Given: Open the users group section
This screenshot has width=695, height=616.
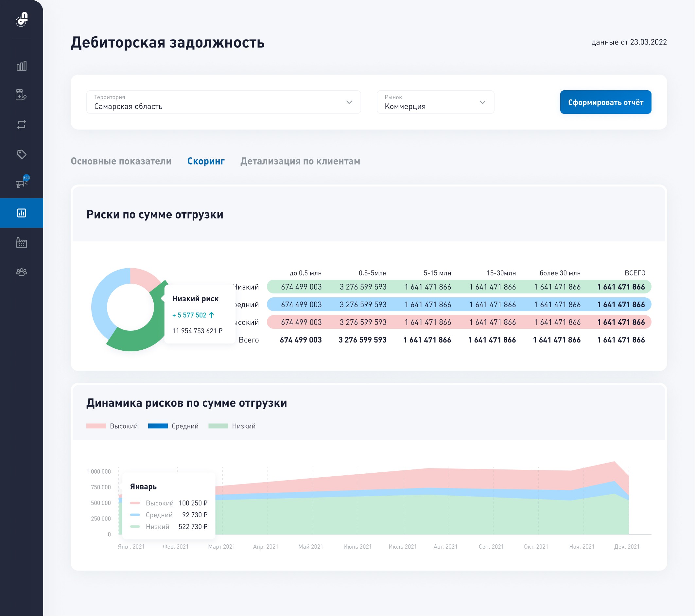Looking at the screenshot, I should (x=21, y=272).
